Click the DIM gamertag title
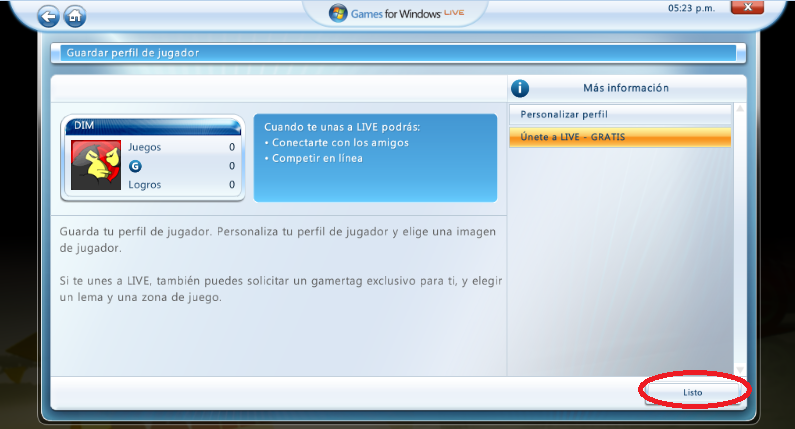The height and width of the screenshot is (429, 795). [84, 125]
